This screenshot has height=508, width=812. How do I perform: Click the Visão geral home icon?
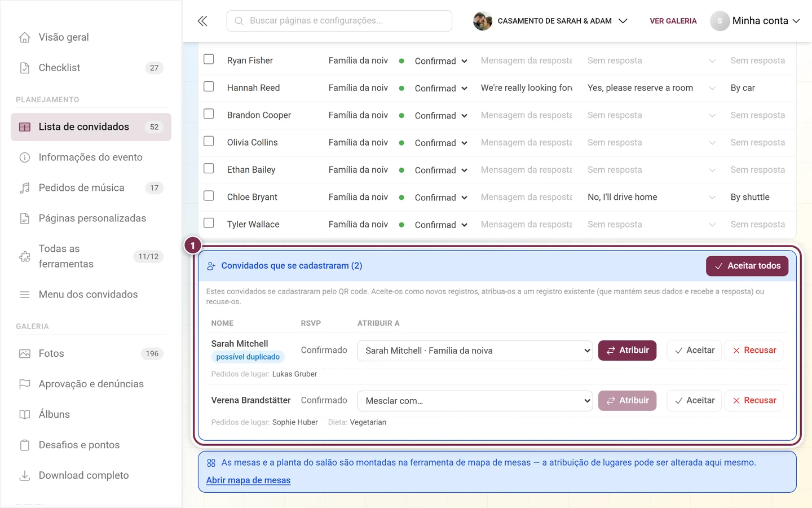pyautogui.click(x=25, y=37)
